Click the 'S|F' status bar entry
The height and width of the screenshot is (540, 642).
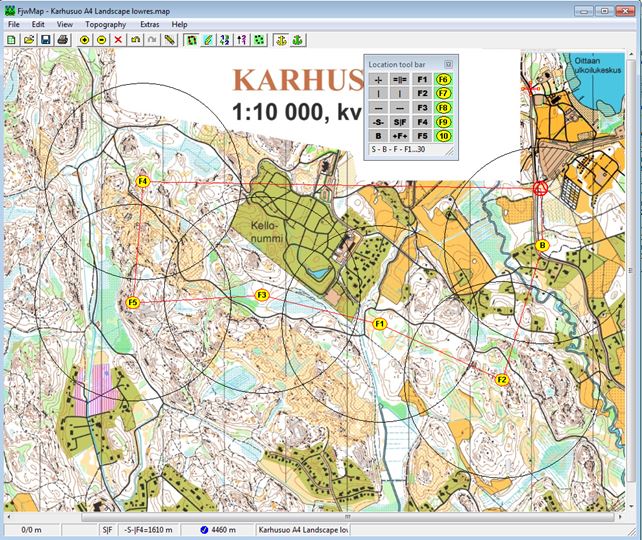108,530
